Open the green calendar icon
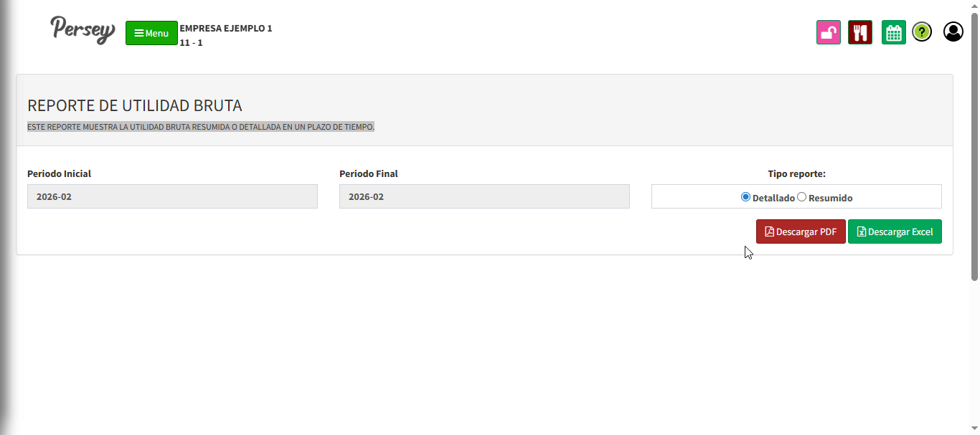Screen dimensions: 980x435 pos(893,32)
